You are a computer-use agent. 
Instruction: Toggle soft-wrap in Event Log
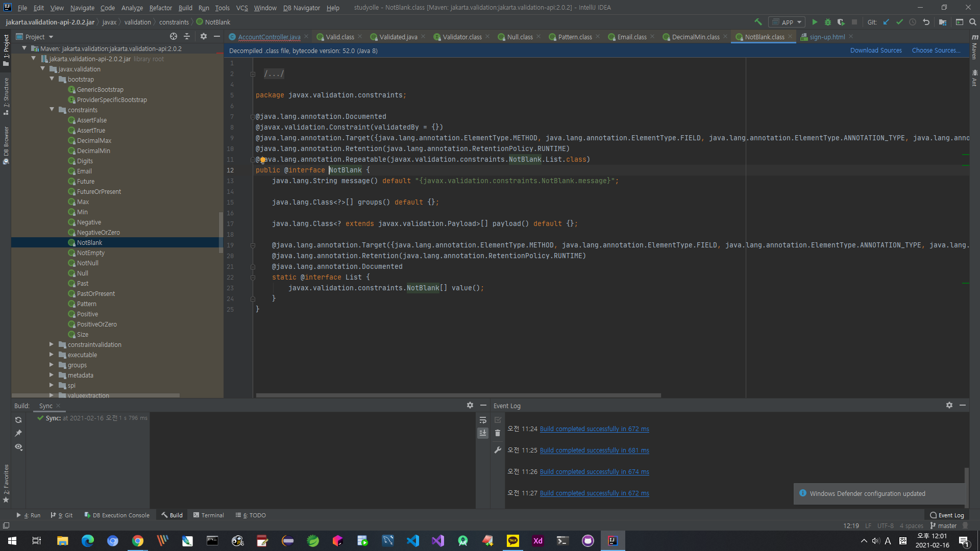(x=483, y=420)
